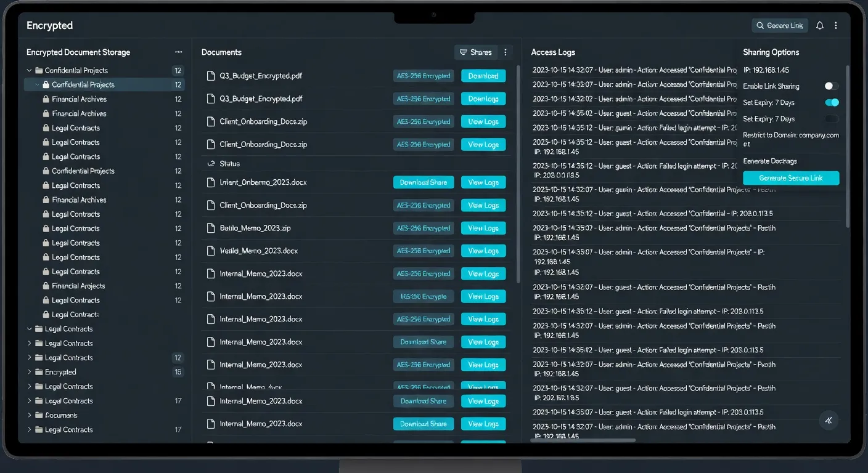868x473 pixels.
Task: Open the Shares filter in the Documents header
Action: (475, 52)
